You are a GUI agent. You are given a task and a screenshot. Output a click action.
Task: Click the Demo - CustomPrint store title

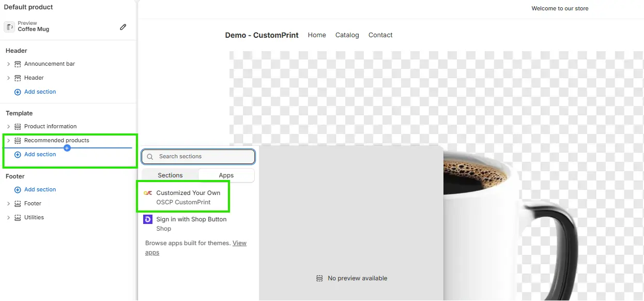click(262, 35)
